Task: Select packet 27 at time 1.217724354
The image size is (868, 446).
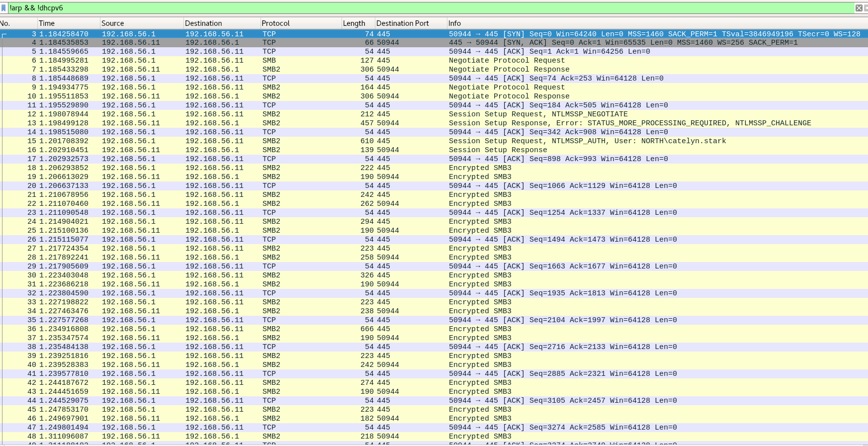Action: [x=434, y=249]
